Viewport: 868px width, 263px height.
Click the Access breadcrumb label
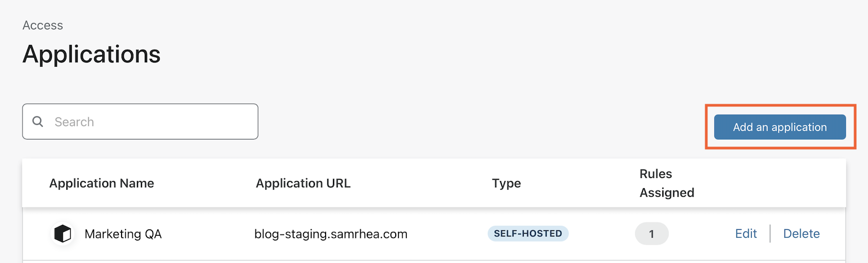[x=43, y=25]
